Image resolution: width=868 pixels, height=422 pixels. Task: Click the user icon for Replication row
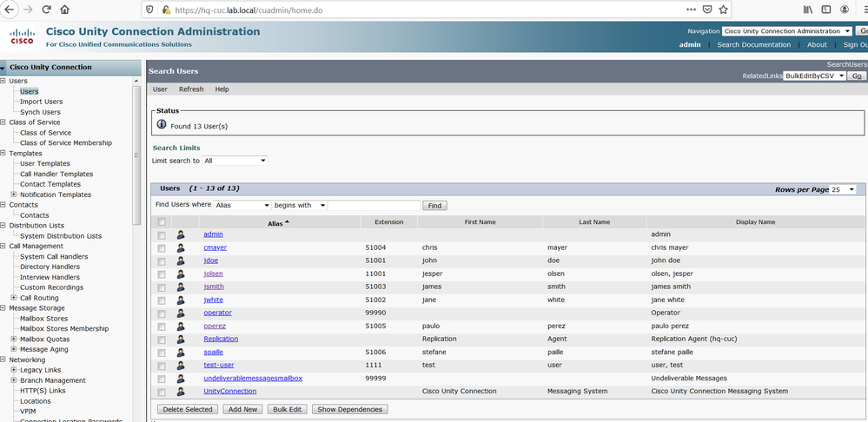[181, 339]
